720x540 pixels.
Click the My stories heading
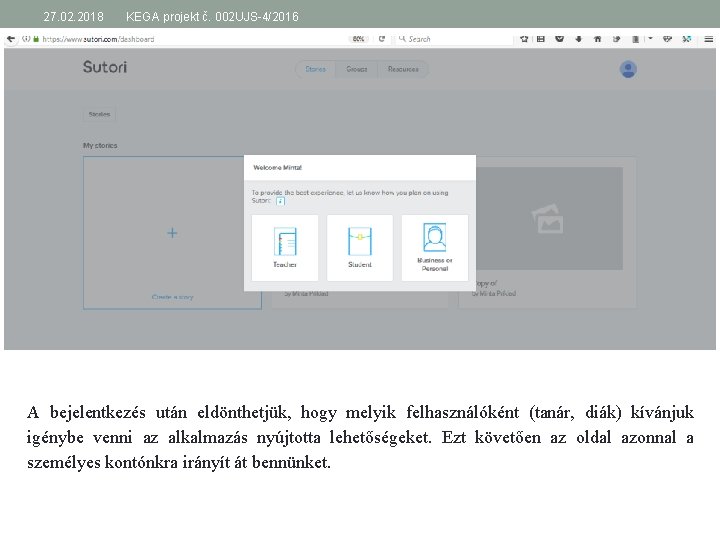(100, 146)
